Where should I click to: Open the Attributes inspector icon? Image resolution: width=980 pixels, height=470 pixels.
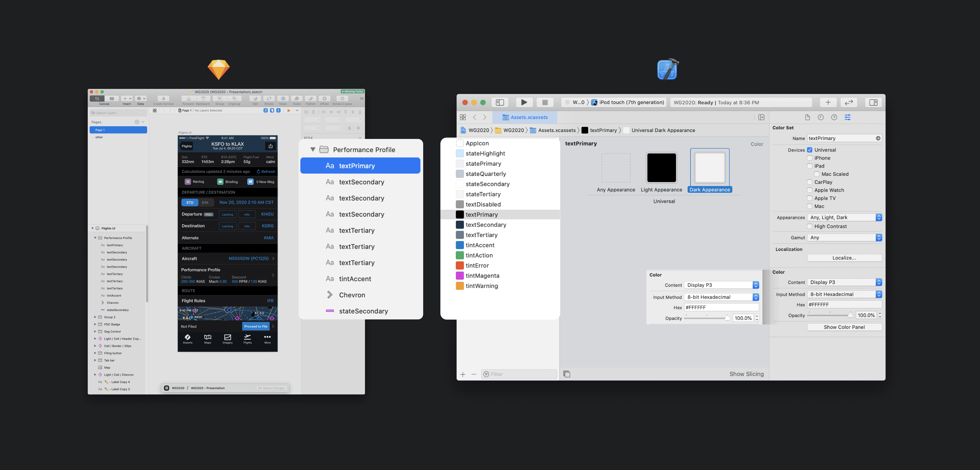[x=847, y=117]
